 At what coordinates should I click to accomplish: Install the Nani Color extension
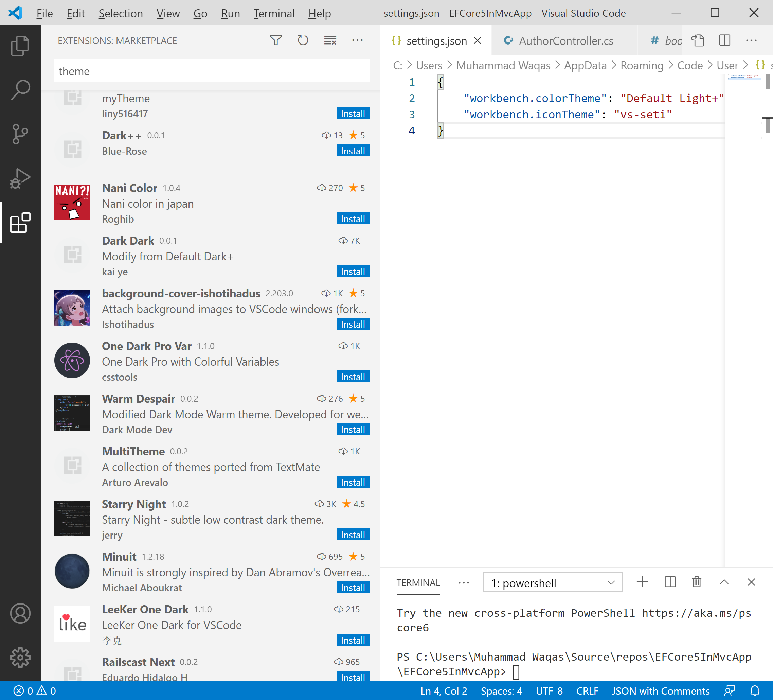[x=353, y=218]
